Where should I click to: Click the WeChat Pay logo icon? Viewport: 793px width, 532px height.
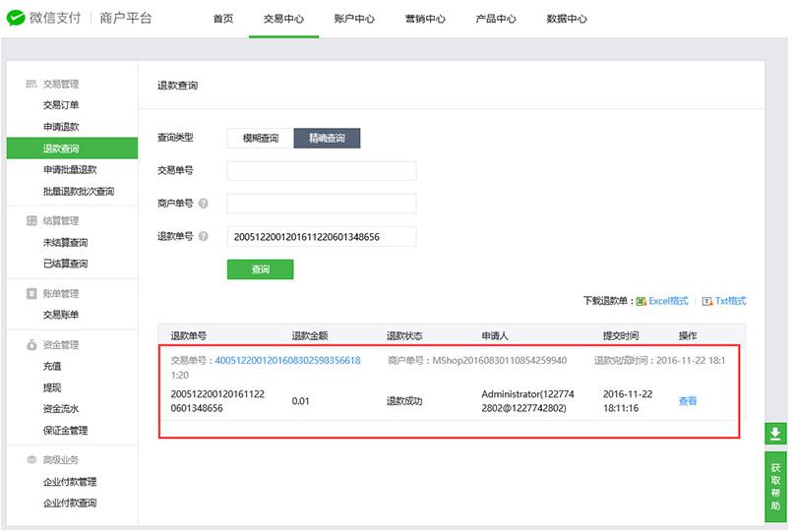click(17, 19)
